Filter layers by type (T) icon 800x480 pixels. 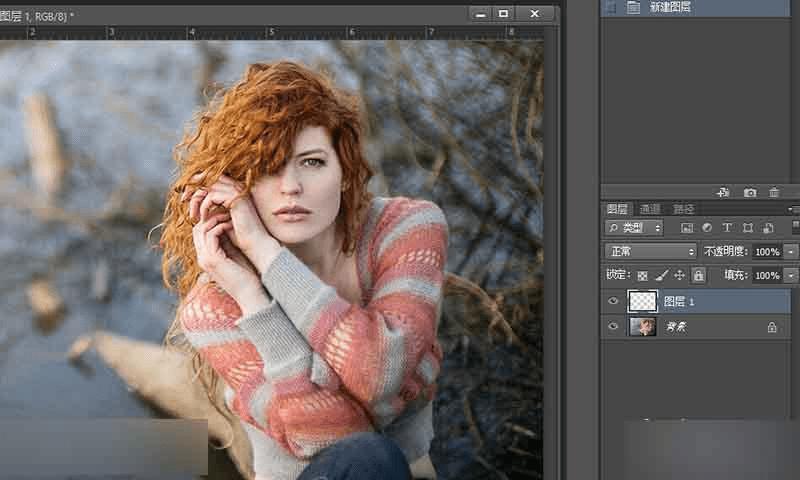click(x=727, y=228)
